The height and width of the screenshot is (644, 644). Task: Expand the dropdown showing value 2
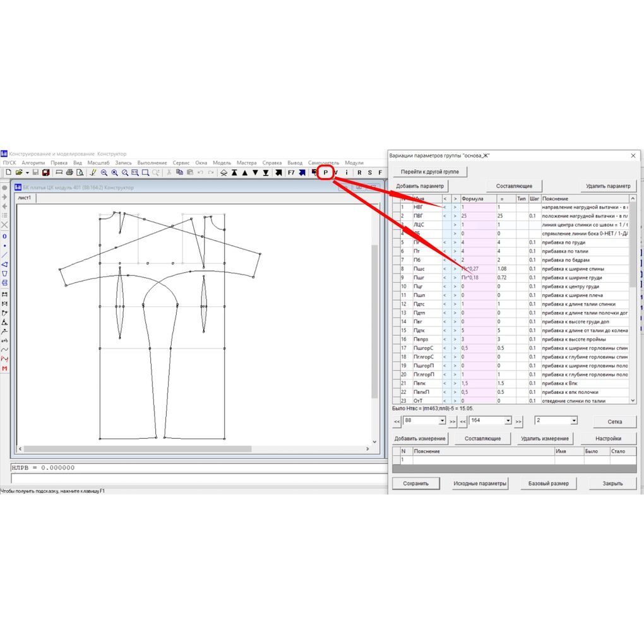(x=573, y=420)
